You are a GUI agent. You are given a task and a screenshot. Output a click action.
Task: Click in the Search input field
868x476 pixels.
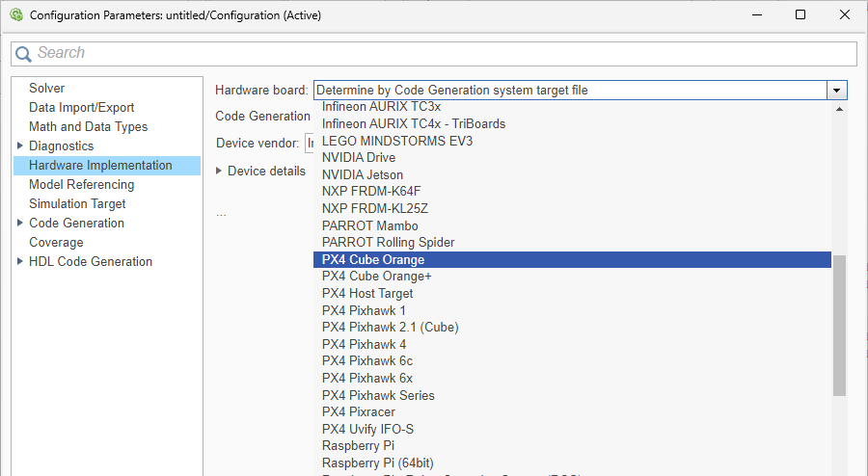tap(434, 54)
